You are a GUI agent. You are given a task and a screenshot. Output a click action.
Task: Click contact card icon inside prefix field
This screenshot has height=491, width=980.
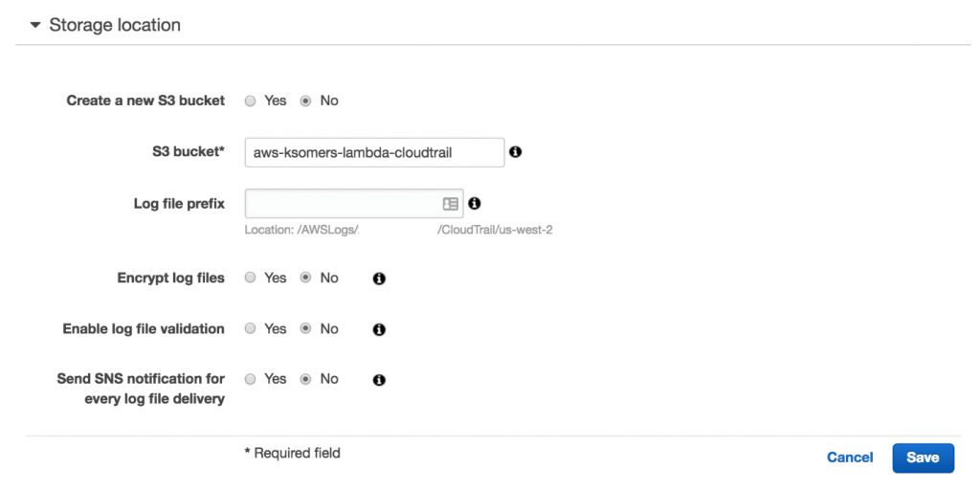tap(450, 203)
